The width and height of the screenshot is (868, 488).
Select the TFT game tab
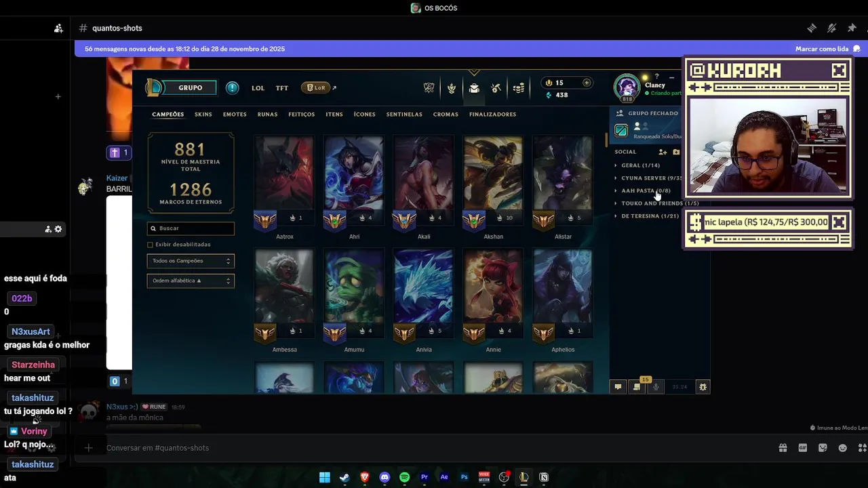tap(282, 88)
